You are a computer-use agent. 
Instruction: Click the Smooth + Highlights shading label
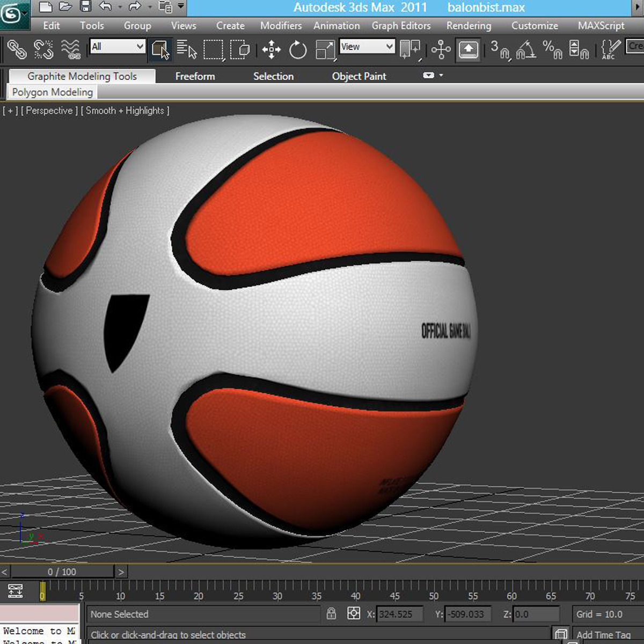(x=125, y=111)
